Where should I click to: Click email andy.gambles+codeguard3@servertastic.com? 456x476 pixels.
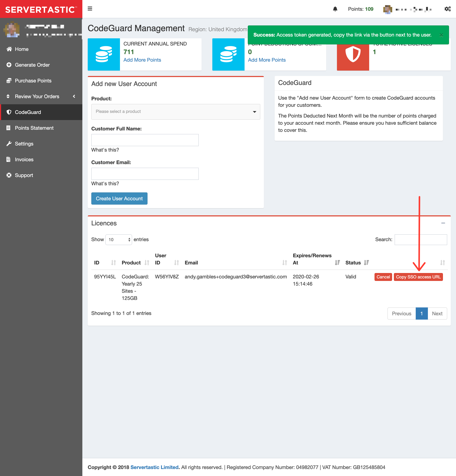(236, 277)
